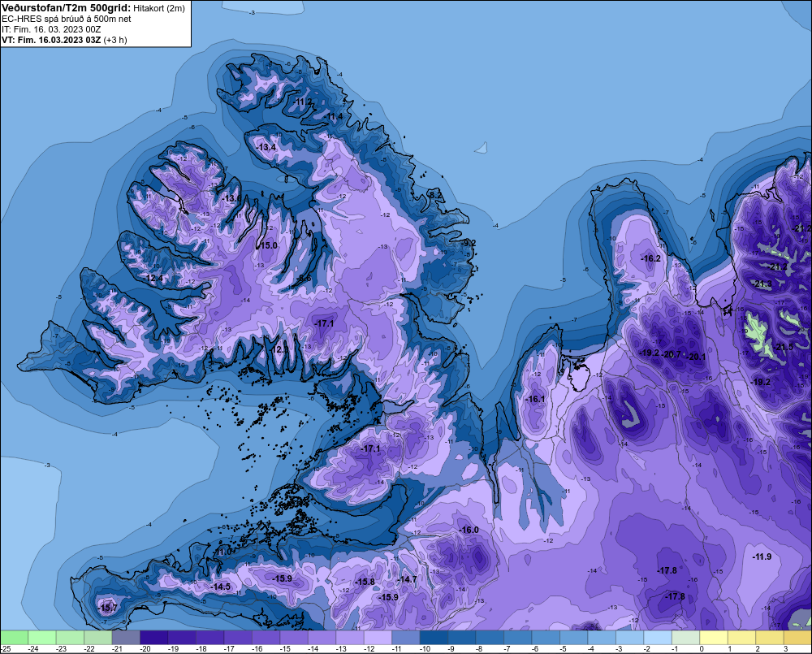Click the -21.5 temperature value
Screen dimensions: 812x654
784,347
